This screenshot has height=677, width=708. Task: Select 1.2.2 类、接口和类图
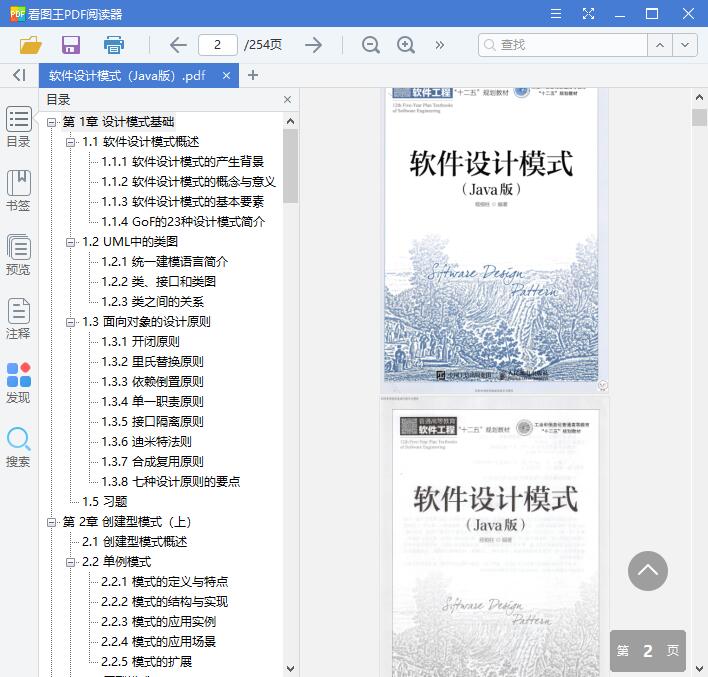[158, 281]
